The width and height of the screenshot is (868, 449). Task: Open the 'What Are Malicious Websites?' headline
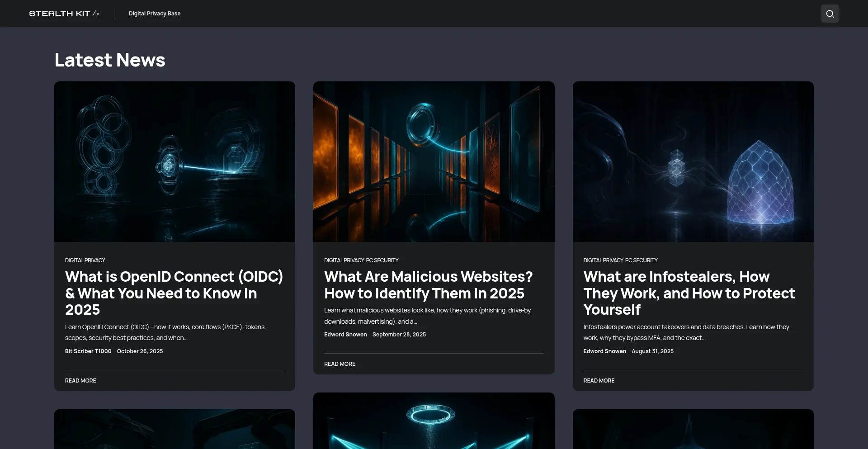[428, 285]
